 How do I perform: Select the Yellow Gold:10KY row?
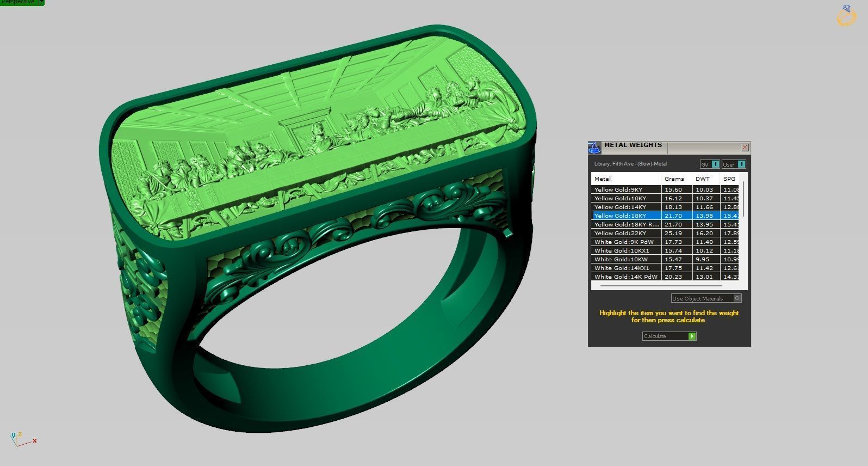pos(666,198)
